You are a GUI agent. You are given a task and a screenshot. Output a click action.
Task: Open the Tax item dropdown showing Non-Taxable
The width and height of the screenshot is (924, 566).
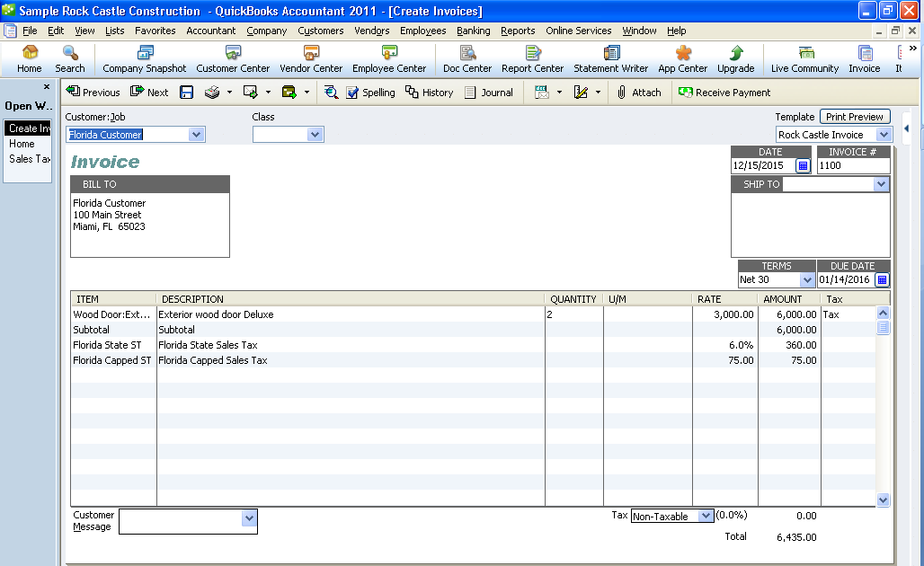click(706, 516)
